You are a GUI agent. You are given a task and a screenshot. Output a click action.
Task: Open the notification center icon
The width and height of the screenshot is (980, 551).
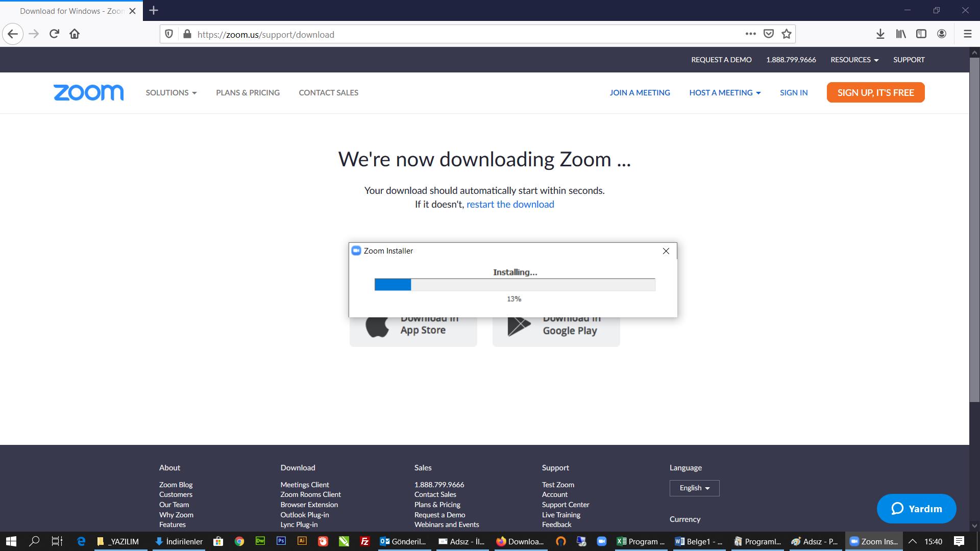[x=959, y=541]
